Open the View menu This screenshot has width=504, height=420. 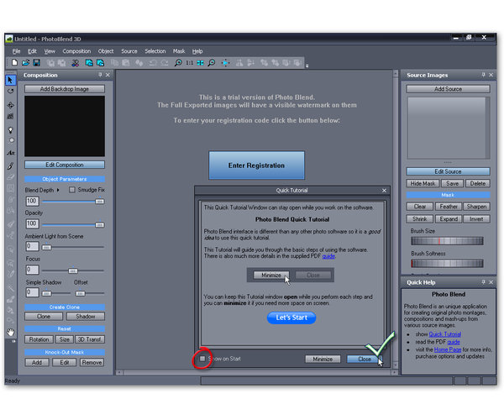pos(50,51)
